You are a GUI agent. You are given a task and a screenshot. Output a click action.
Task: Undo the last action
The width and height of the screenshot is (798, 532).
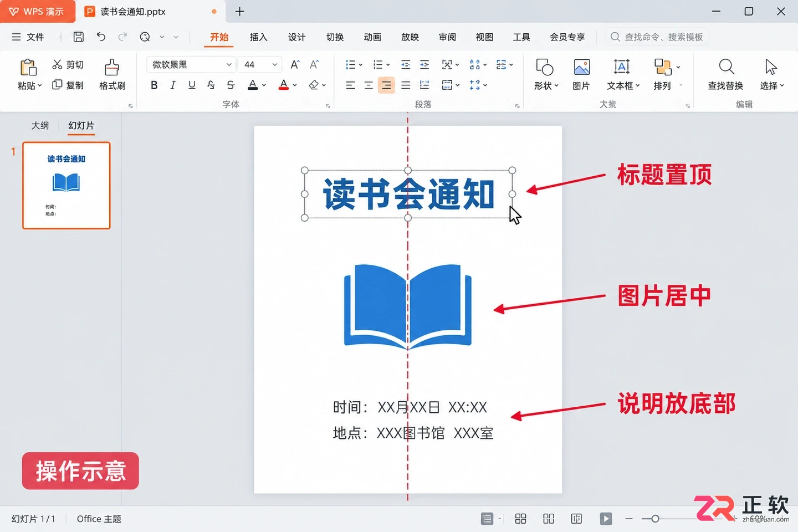pos(101,37)
